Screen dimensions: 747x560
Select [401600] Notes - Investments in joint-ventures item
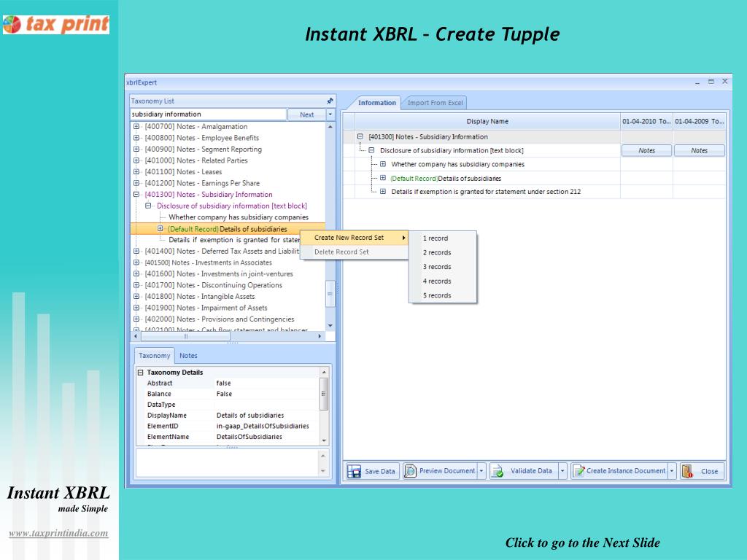pos(219,274)
